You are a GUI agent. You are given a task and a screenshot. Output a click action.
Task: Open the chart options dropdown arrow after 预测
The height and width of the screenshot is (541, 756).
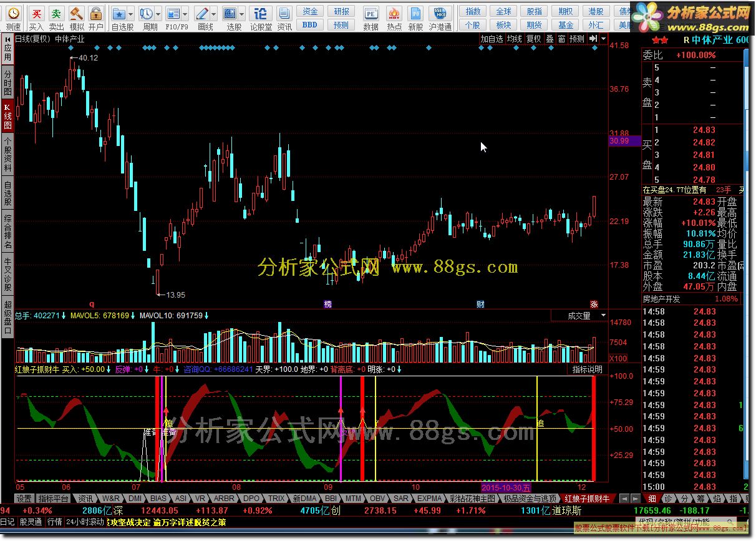[603, 39]
